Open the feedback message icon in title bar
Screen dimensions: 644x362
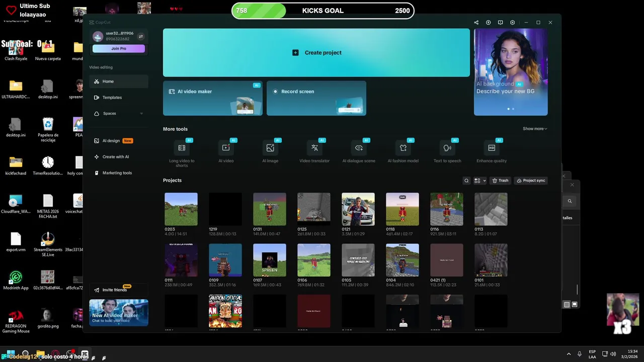tap(500, 23)
